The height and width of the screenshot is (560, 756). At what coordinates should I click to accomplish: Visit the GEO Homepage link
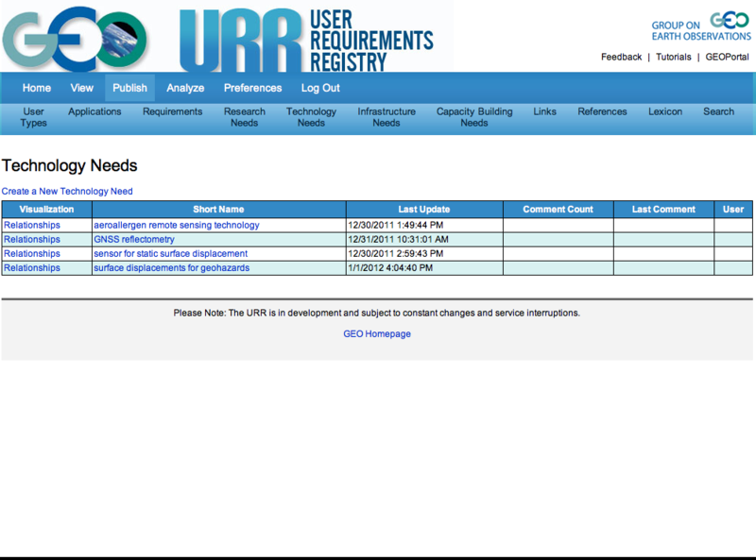[x=377, y=334]
